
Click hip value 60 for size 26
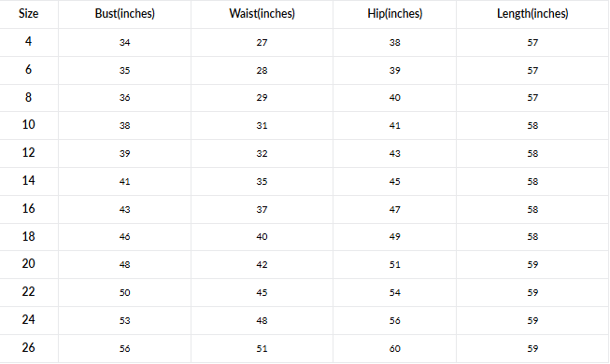395,349
